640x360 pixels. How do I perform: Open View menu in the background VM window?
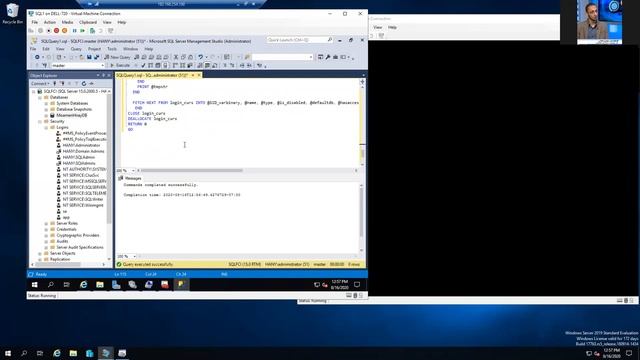[x=378, y=27]
